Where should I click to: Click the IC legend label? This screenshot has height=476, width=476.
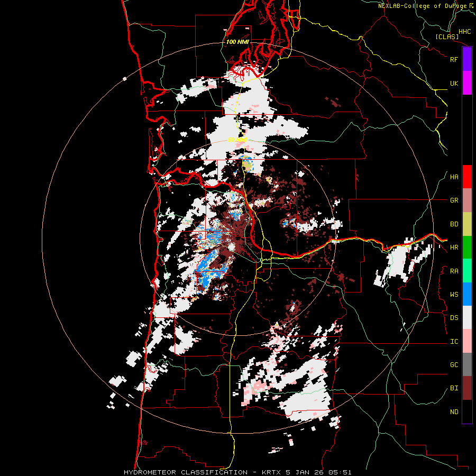coord(454,342)
